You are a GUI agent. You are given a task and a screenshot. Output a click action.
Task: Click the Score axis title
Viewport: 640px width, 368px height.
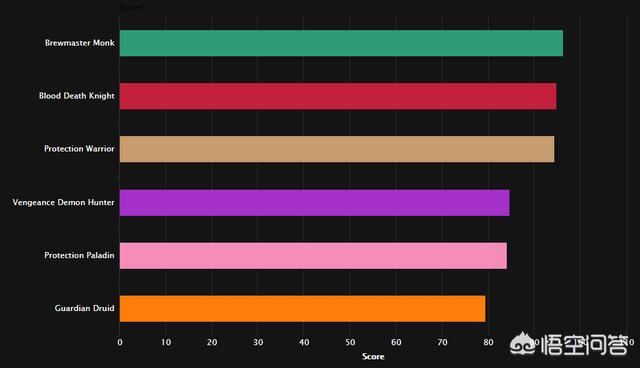[373, 357]
